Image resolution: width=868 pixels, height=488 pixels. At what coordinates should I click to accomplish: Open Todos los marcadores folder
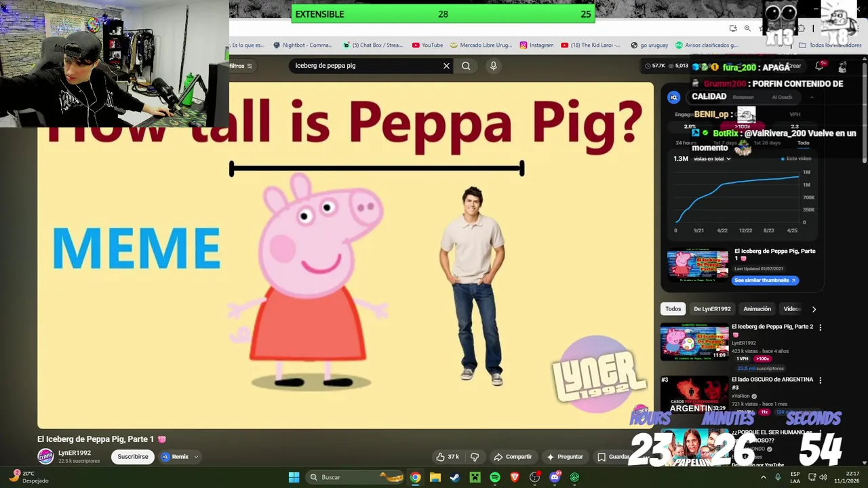tap(830, 45)
